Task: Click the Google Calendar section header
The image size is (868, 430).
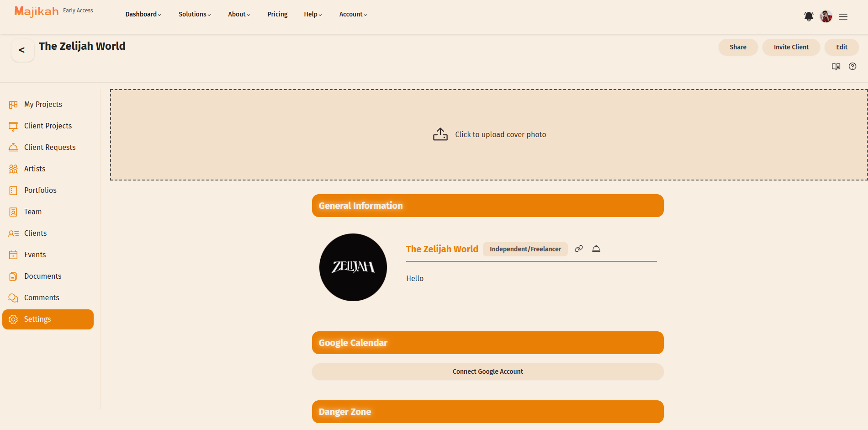Action: (488, 343)
